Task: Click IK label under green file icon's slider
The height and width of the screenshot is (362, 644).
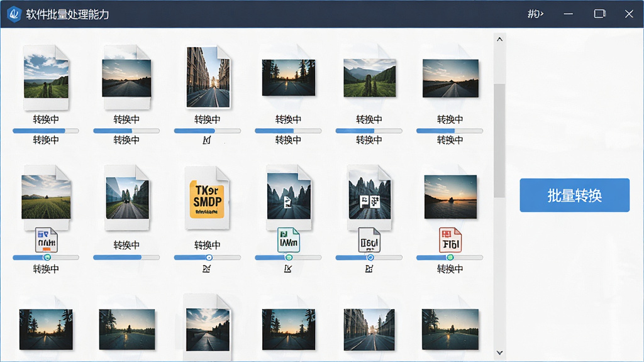Action: [288, 269]
